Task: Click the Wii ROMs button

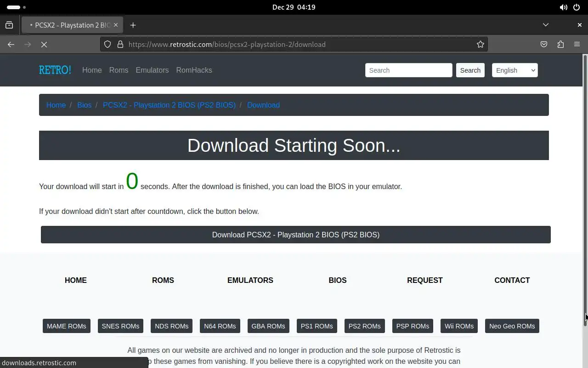Action: (459, 326)
